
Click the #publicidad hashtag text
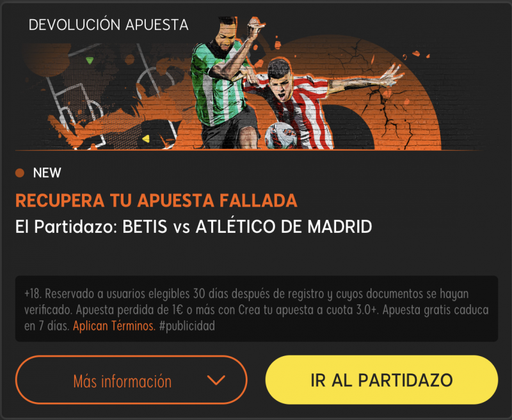187,326
